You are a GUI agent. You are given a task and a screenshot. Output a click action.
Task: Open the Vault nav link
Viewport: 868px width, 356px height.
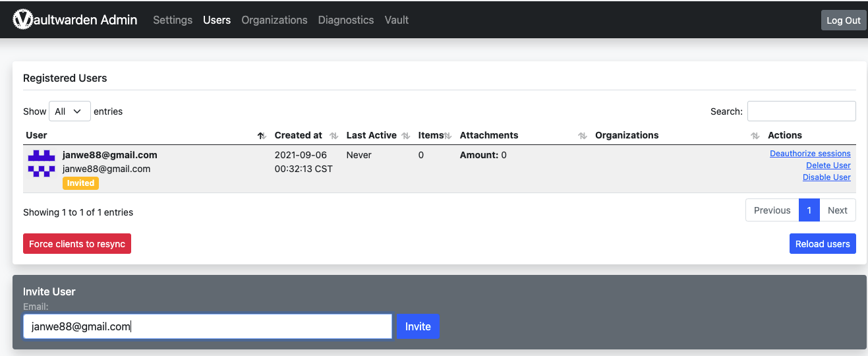click(397, 20)
